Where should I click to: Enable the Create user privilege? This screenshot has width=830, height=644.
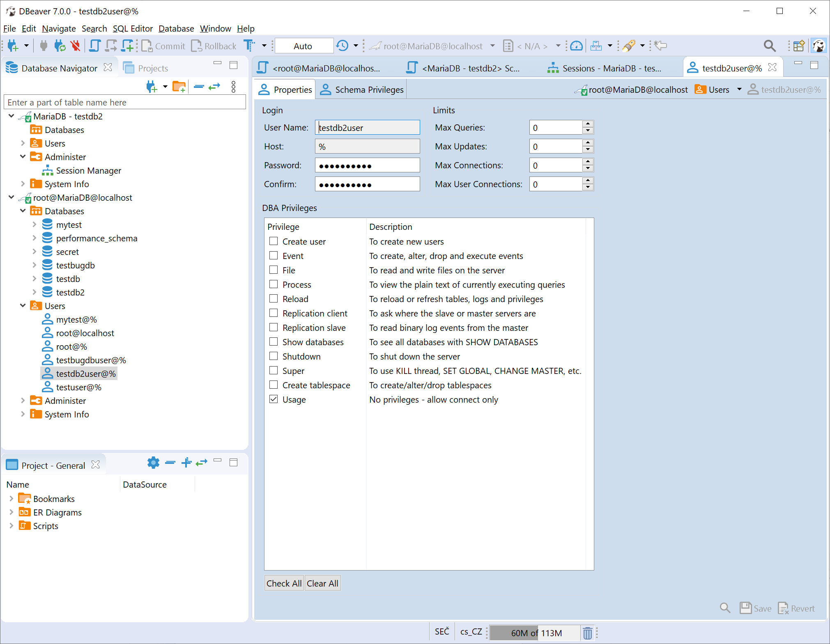(274, 241)
